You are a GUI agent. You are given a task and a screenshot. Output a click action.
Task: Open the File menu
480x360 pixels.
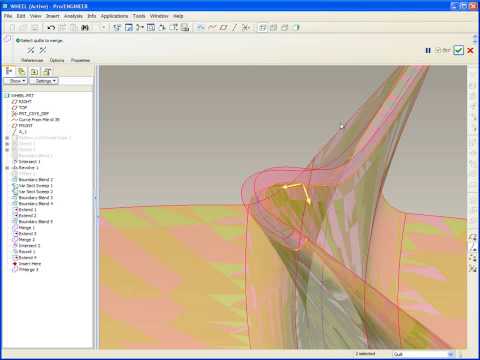pos(8,16)
